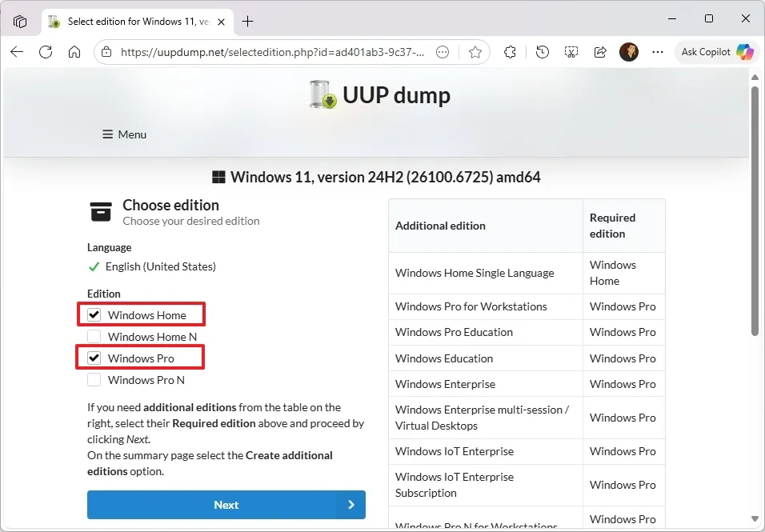
Task: Uncheck the Windows Home edition
Action: (x=94, y=315)
